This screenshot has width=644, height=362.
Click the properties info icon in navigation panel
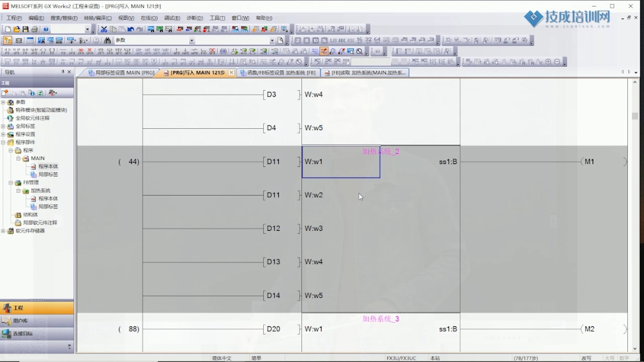[32, 93]
